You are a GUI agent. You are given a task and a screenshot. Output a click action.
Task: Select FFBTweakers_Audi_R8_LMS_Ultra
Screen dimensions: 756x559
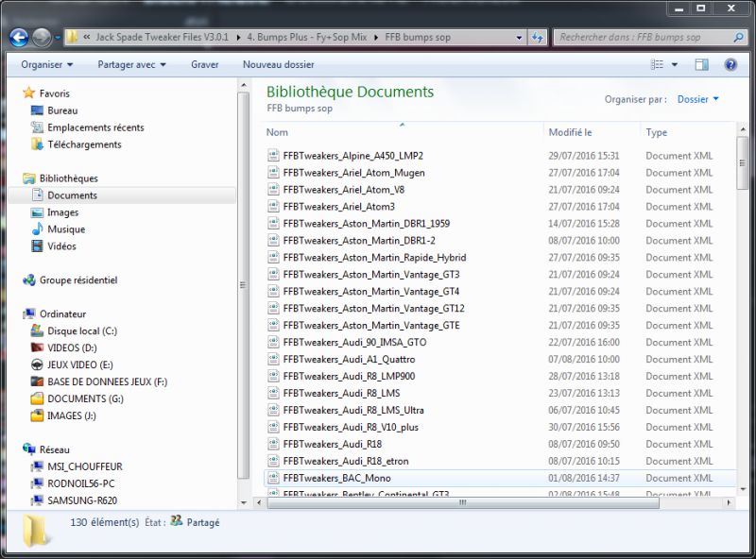[353, 410]
